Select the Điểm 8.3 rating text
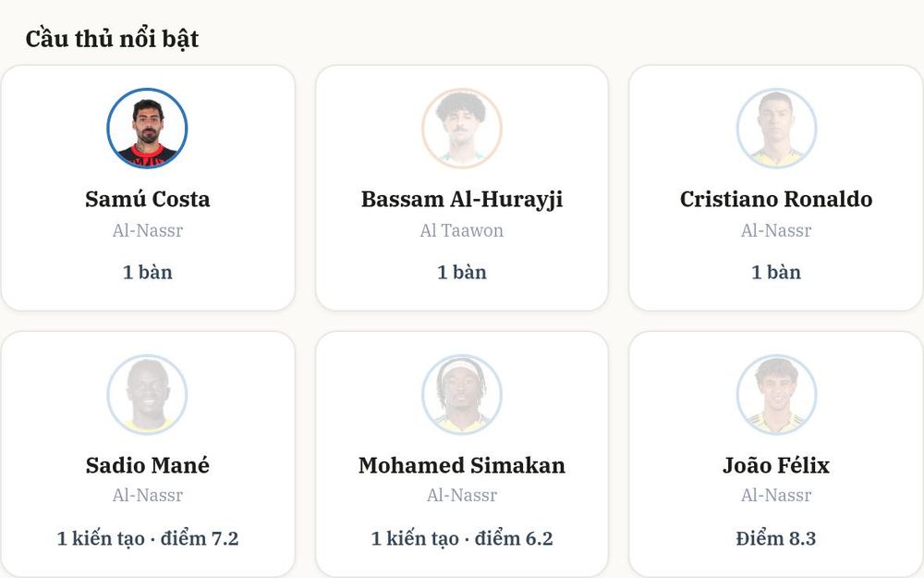Image resolution: width=924 pixels, height=578 pixels. tap(776, 538)
